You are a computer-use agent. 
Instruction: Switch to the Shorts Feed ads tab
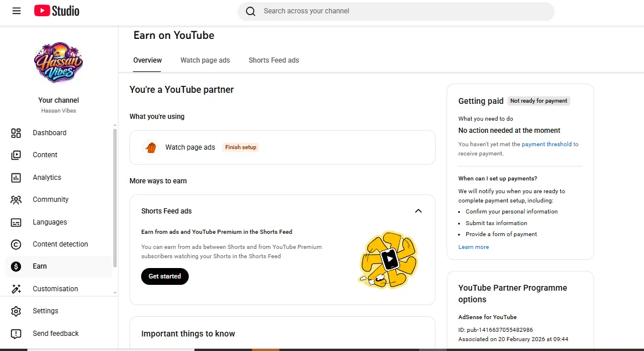click(274, 60)
